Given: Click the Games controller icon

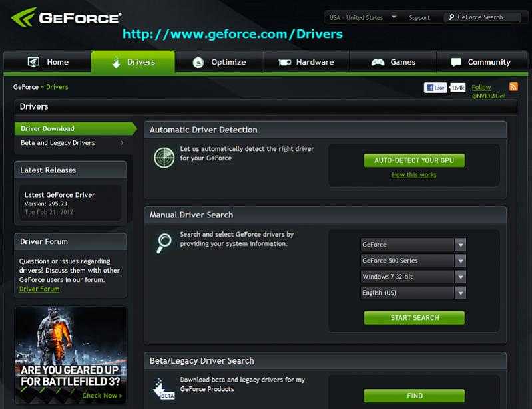Looking at the screenshot, I should click(378, 62).
